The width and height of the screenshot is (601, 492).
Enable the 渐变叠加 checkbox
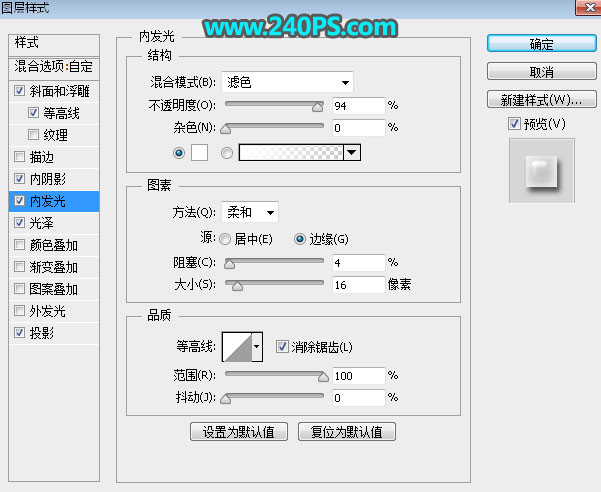[19, 267]
